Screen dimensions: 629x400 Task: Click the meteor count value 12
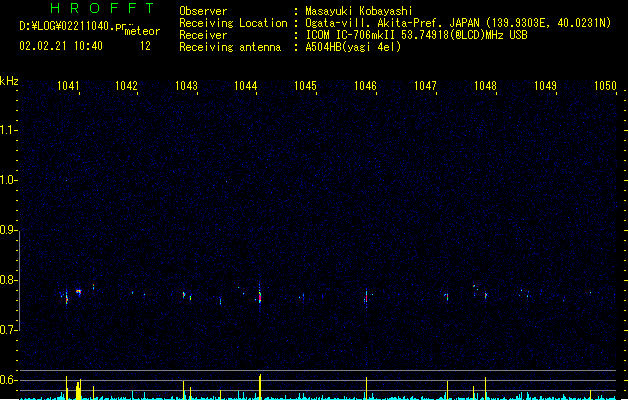(x=145, y=46)
